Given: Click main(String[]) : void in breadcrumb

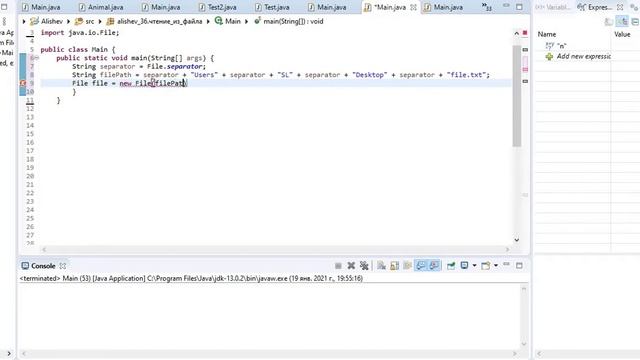Looking at the screenshot, I should coord(289,21).
